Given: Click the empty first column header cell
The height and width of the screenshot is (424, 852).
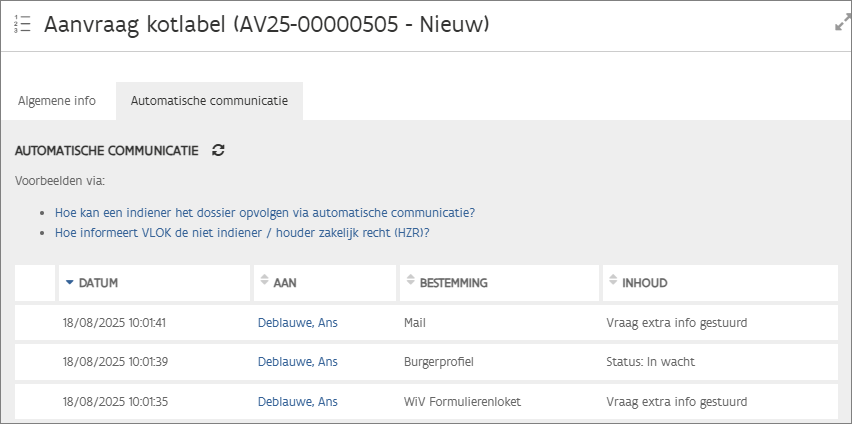Looking at the screenshot, I should [35, 283].
